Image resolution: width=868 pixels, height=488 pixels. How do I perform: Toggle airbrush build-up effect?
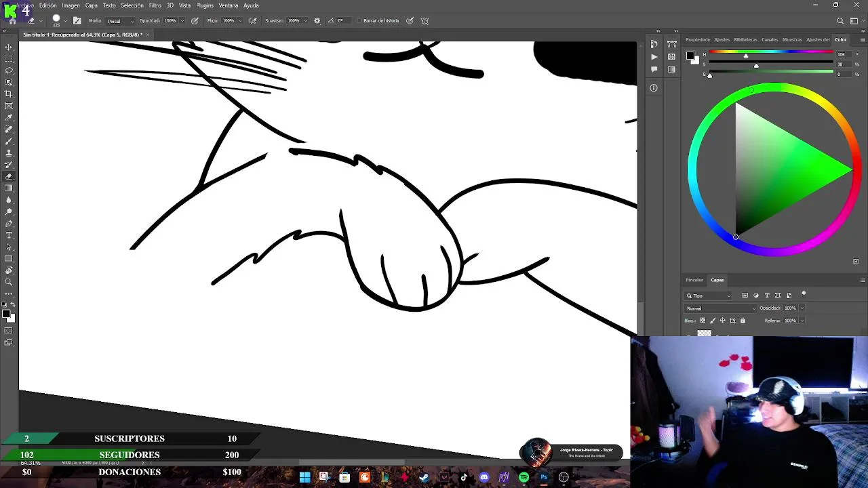point(253,21)
